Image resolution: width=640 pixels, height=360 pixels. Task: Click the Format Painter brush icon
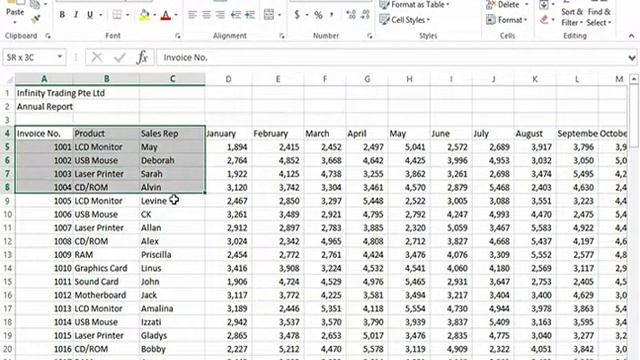pyautogui.click(x=36, y=19)
